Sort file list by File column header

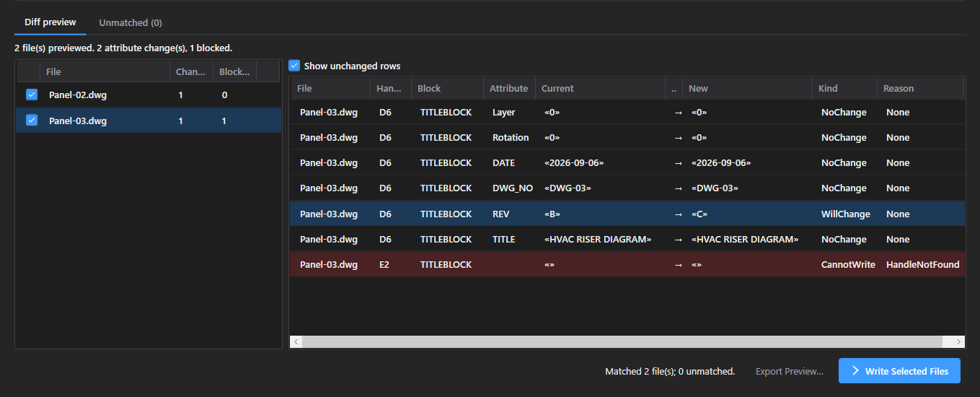(105, 71)
